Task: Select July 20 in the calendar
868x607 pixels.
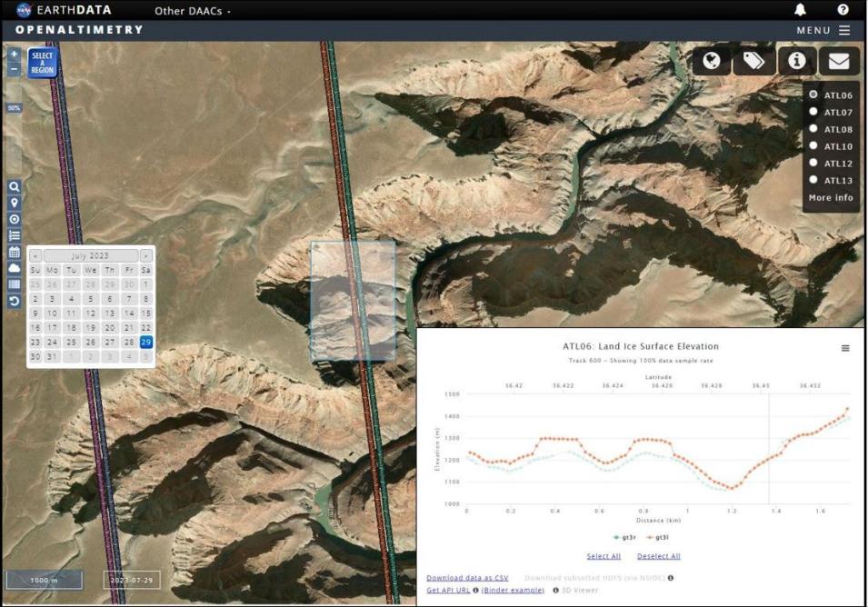Action: click(x=110, y=327)
